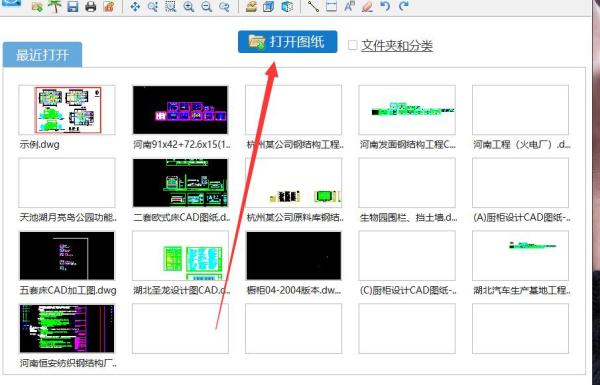
Task: Open the 湖北圣龙设计图CAD thumbnail
Action: pos(180,256)
